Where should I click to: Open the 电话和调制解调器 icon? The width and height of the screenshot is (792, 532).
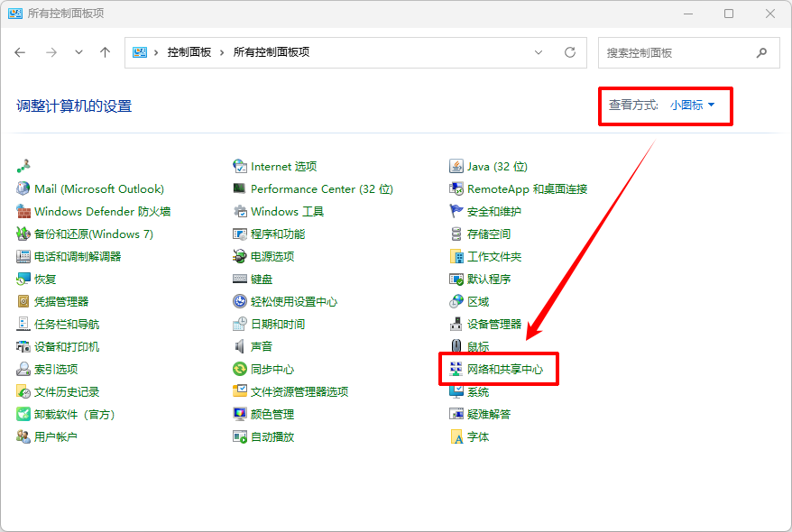(x=23, y=256)
